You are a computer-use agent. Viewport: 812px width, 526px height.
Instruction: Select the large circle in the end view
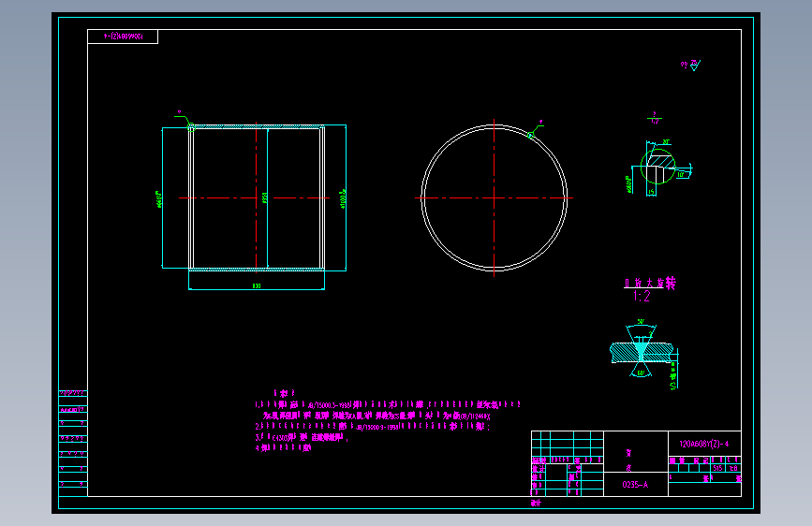tap(494, 197)
